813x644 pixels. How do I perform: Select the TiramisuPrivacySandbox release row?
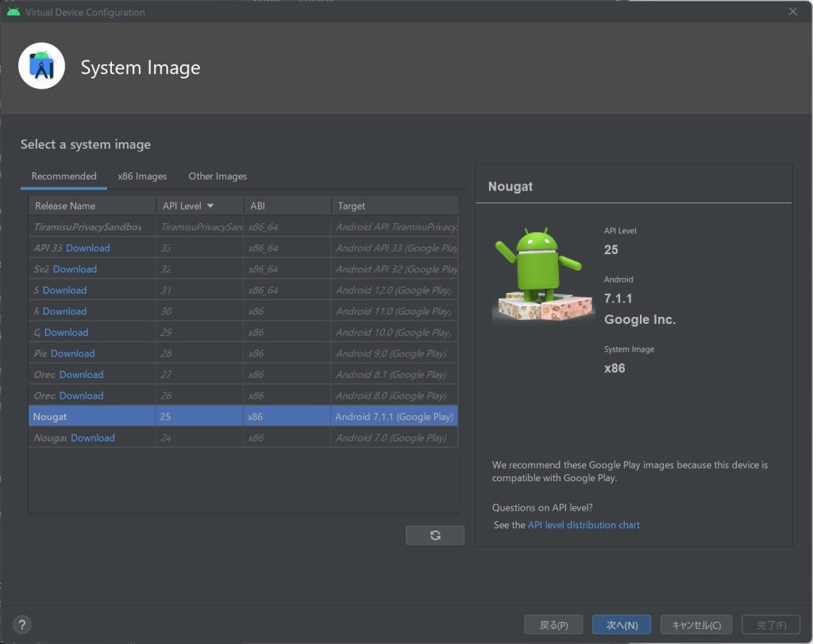(x=243, y=227)
